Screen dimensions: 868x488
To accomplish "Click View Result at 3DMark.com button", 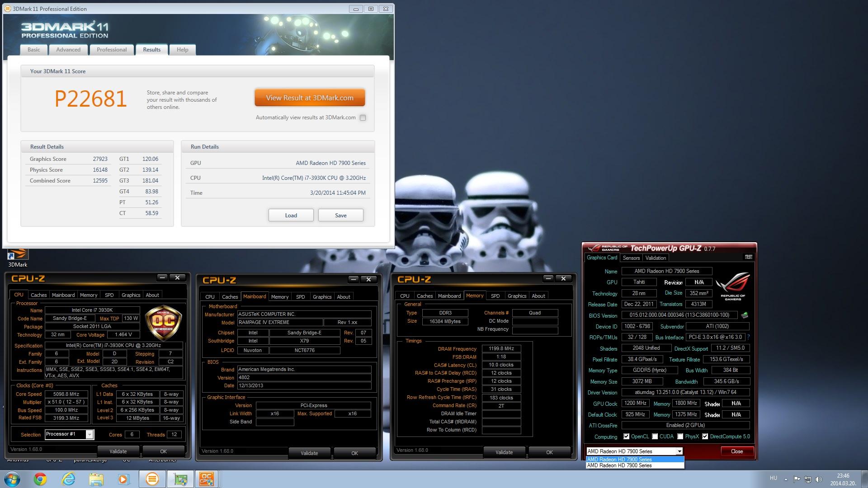I will coord(310,98).
